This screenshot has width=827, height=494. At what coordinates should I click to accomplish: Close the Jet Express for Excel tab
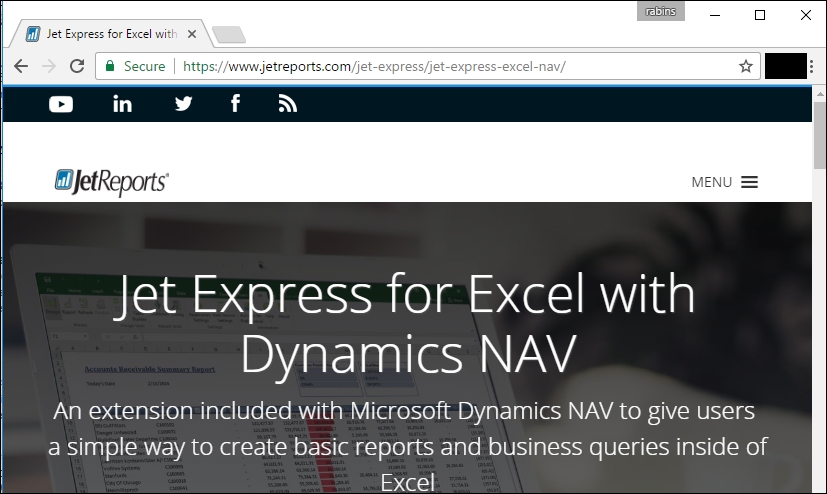192,34
